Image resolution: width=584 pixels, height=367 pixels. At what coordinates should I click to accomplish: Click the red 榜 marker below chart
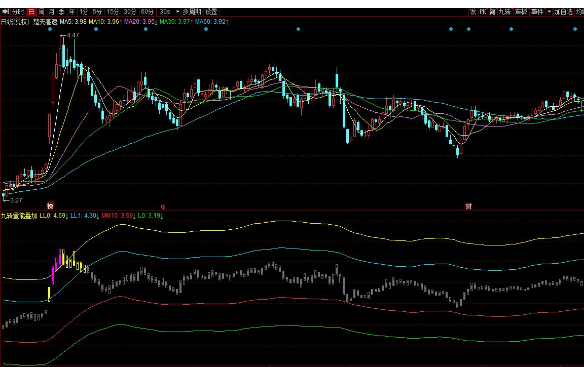pos(50,205)
